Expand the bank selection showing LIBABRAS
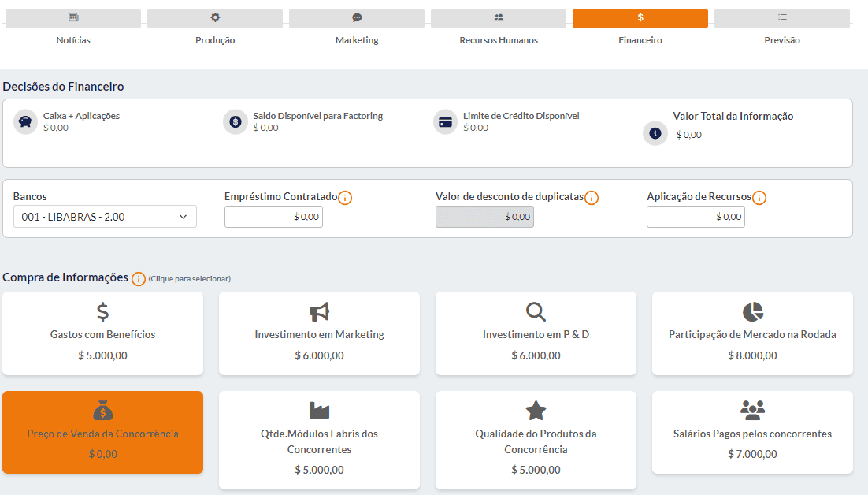The width and height of the screenshot is (868, 495). click(104, 216)
